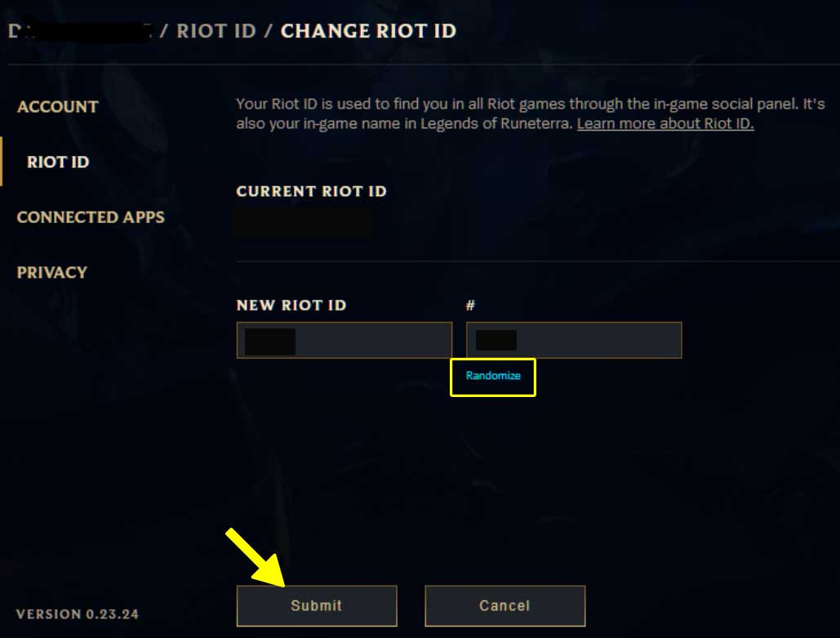Click the redacted current Riot ID value
The height and width of the screenshot is (638, 840).
coord(304,222)
